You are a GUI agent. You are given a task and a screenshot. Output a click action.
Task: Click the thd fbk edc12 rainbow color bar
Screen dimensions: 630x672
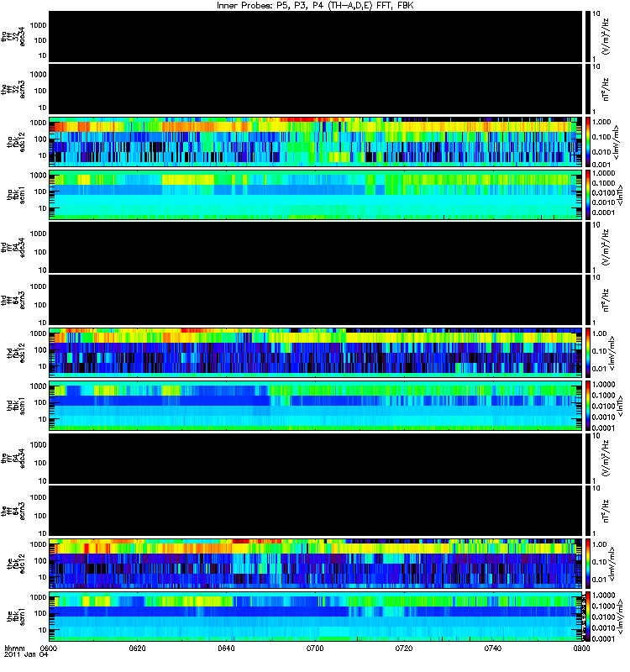pyautogui.click(x=588, y=353)
